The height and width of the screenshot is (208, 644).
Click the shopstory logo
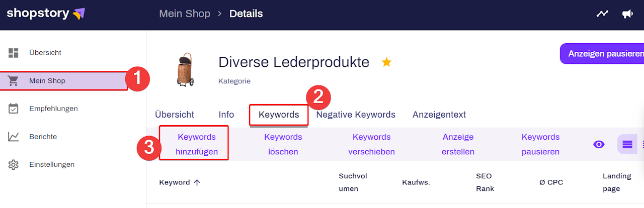(x=46, y=14)
